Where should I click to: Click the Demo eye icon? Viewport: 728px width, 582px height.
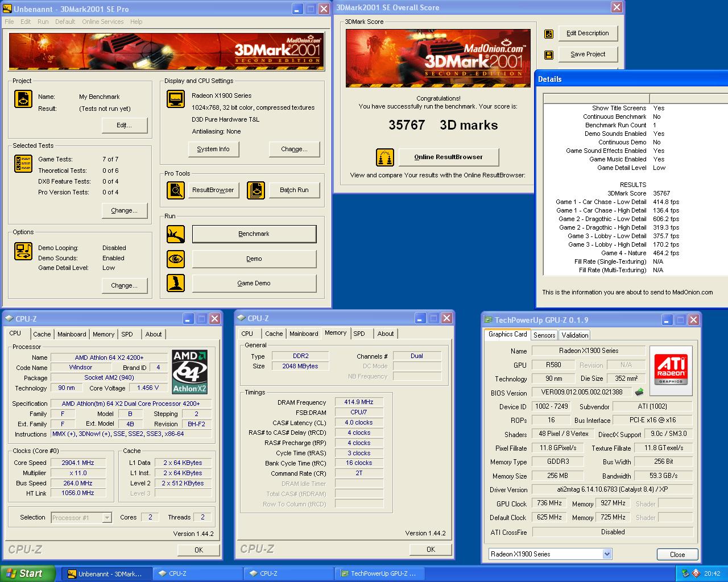click(x=176, y=259)
